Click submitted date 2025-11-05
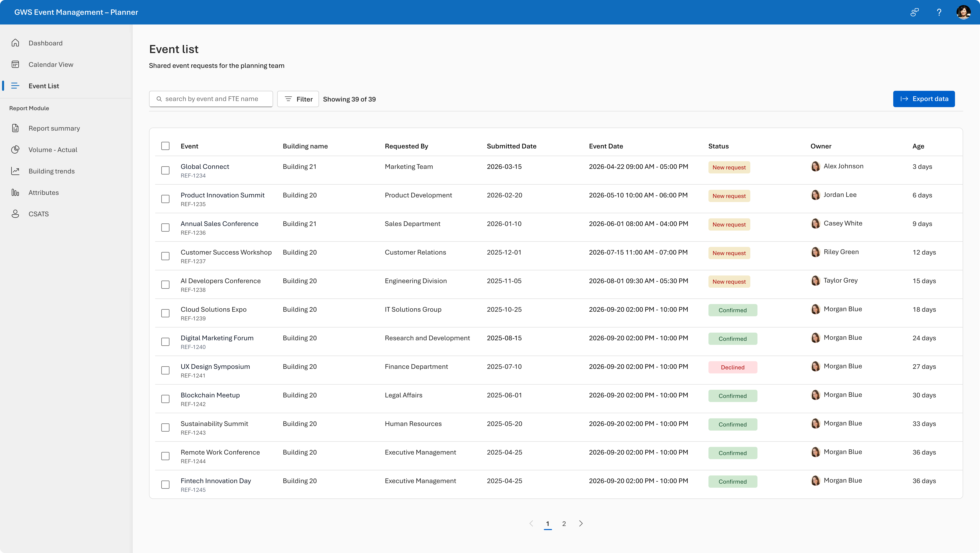The width and height of the screenshot is (980, 553). pos(504,281)
